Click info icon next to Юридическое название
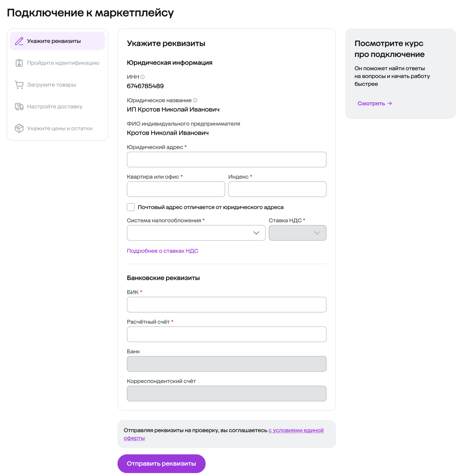 click(195, 101)
